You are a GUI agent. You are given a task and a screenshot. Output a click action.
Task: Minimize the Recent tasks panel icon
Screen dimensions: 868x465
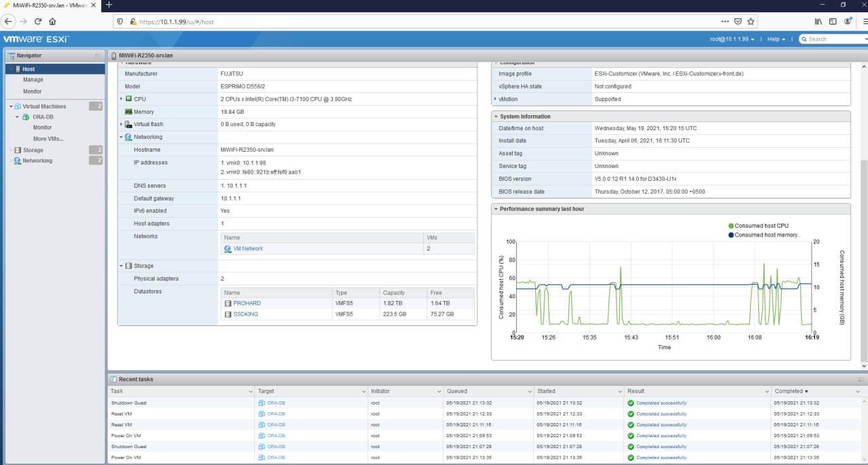tap(861, 380)
